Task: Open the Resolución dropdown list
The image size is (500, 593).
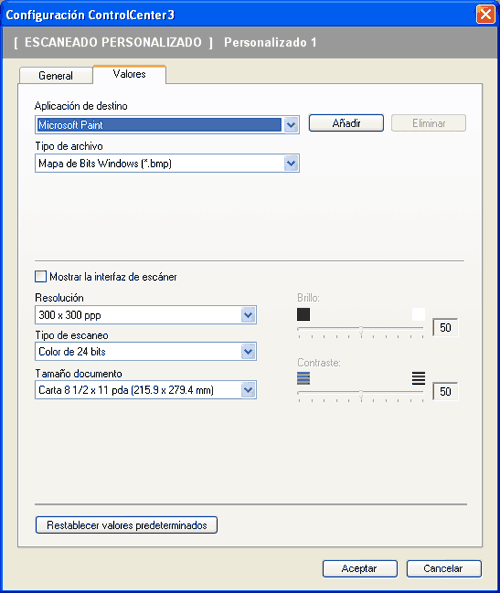Action: [248, 315]
